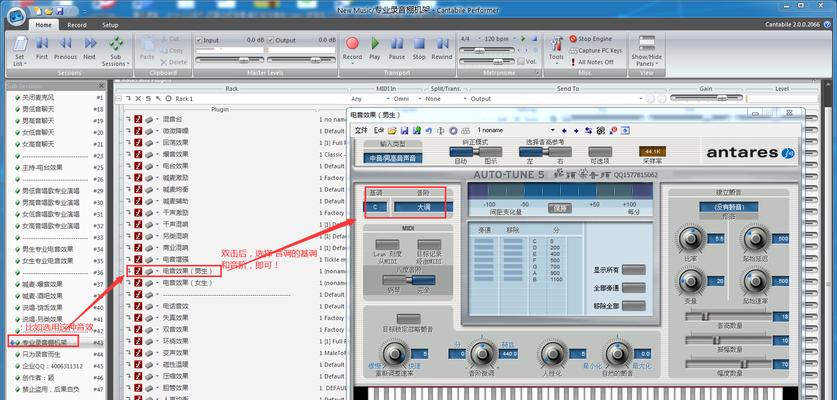
Task: Click the new file icon in quick access
Action: (38, 11)
